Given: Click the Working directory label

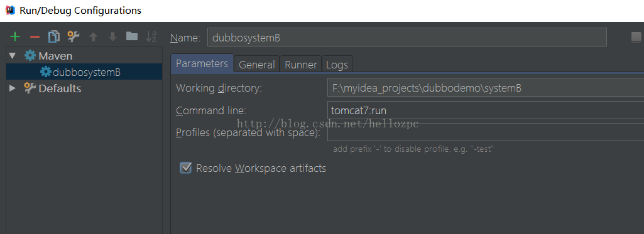Looking at the screenshot, I should pos(219,88).
